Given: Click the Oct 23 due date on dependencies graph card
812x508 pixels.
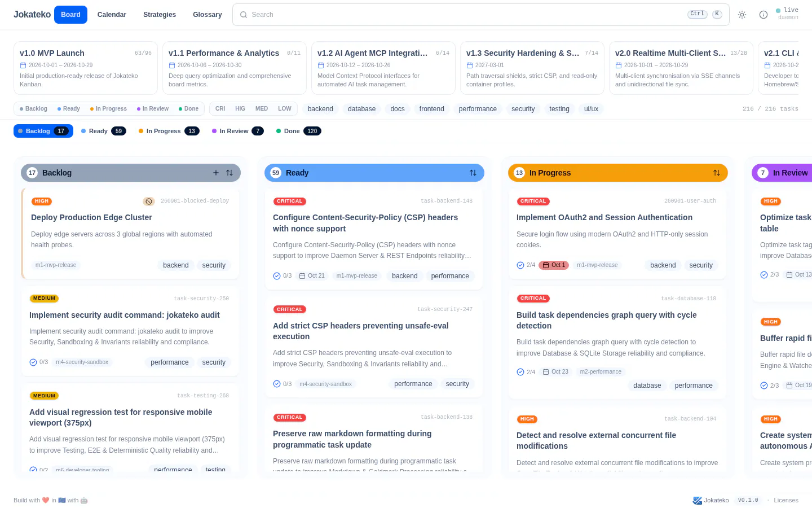Looking at the screenshot, I should pyautogui.click(x=555, y=372).
